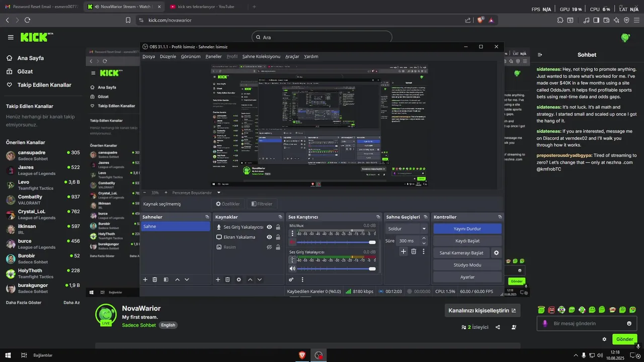Adjust Ses Giriş Yakalayıcısı volume slider
644x362 pixels.
coord(336,268)
